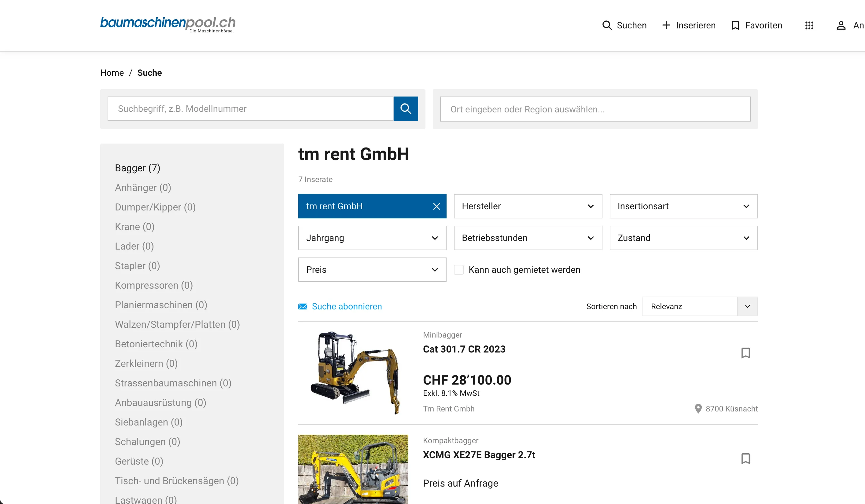Open XCMG XE27E excavator thumbnail
The image size is (865, 504).
pos(353,469)
